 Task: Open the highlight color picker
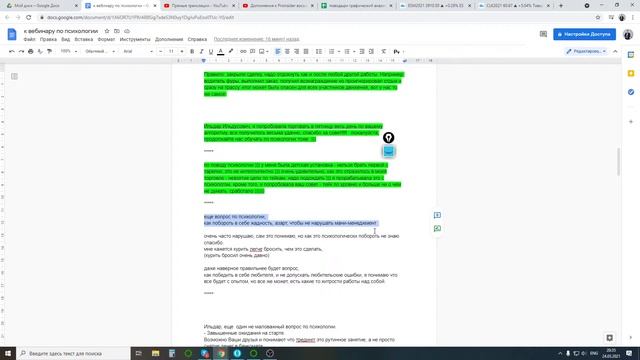tap(231, 51)
